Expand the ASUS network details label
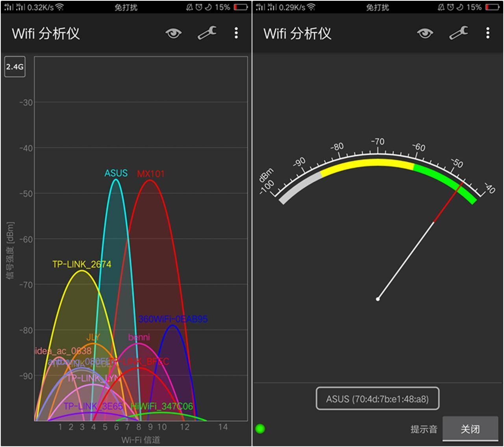 coord(116,173)
